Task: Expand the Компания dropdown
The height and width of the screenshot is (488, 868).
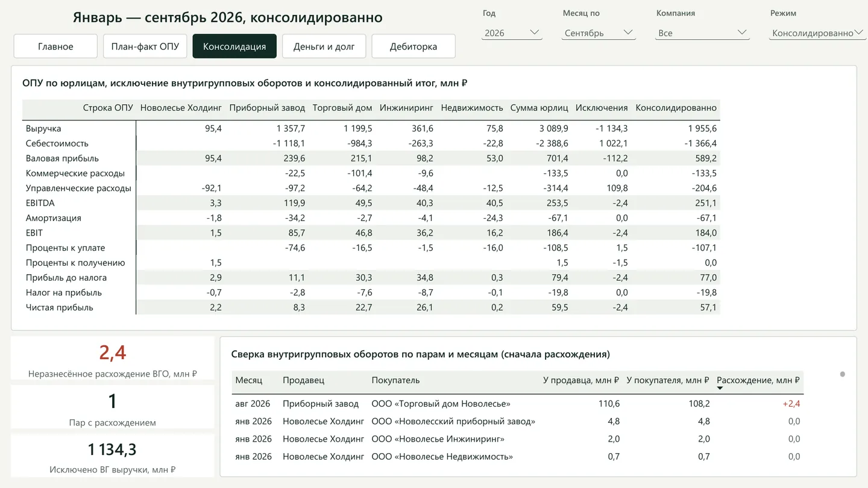Action: [x=703, y=33]
